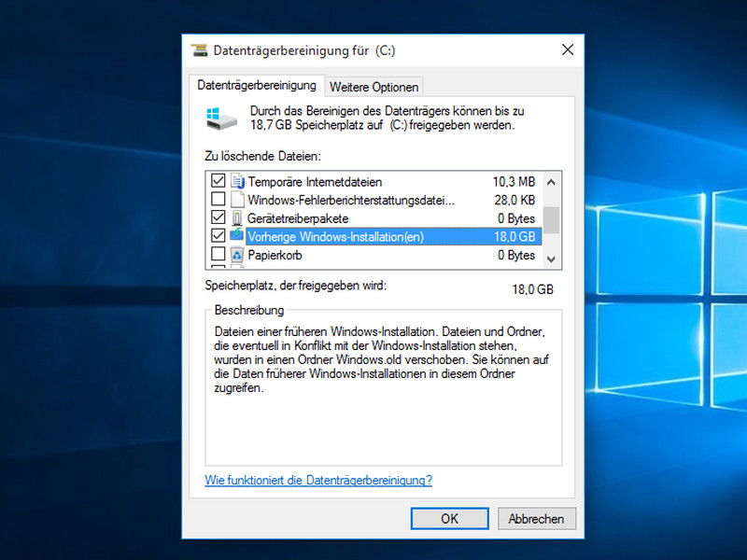The image size is (747, 560).
Task: Select the Papierkorb row text
Action: [275, 255]
